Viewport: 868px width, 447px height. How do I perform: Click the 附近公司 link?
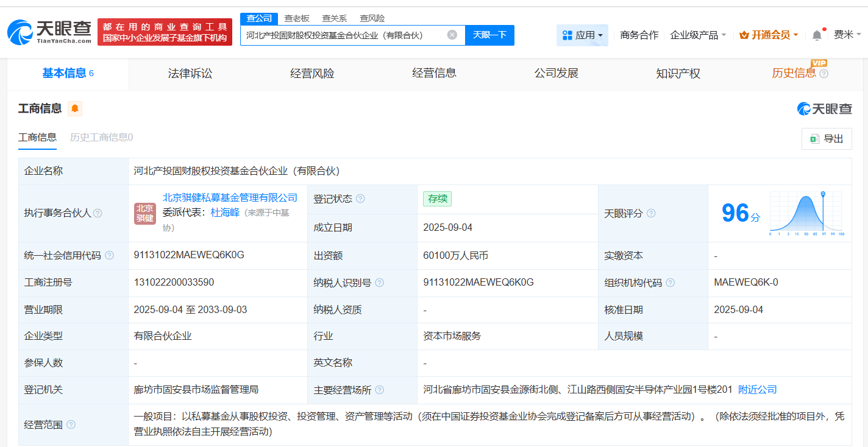point(757,390)
